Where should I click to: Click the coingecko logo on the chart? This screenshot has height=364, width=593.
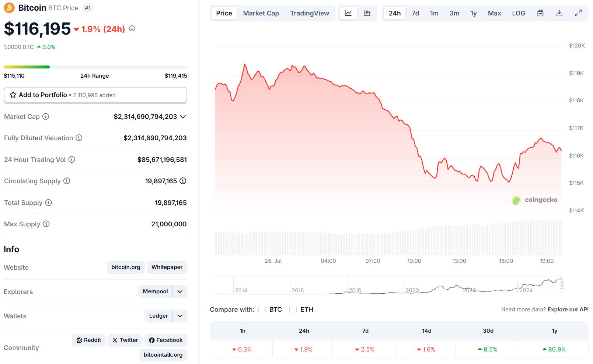tap(535, 200)
